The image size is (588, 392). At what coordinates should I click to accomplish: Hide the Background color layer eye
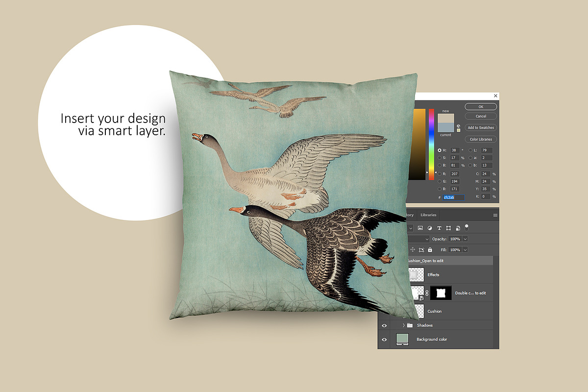384,339
